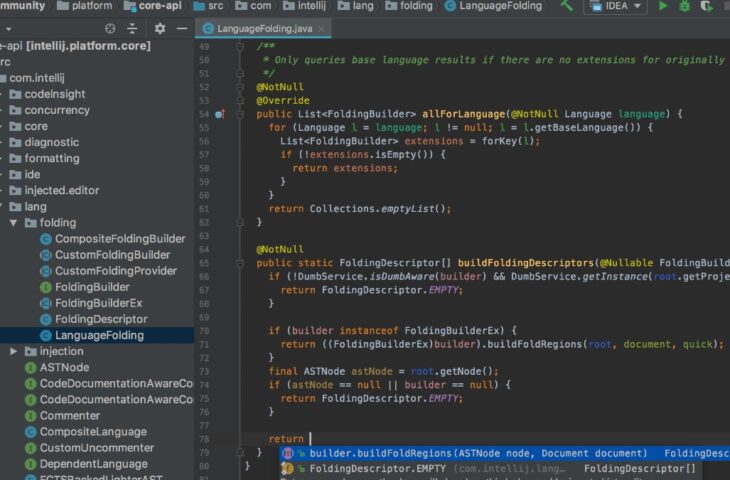Expand the injection folder arrow
The height and width of the screenshot is (480, 730).
(x=14, y=352)
